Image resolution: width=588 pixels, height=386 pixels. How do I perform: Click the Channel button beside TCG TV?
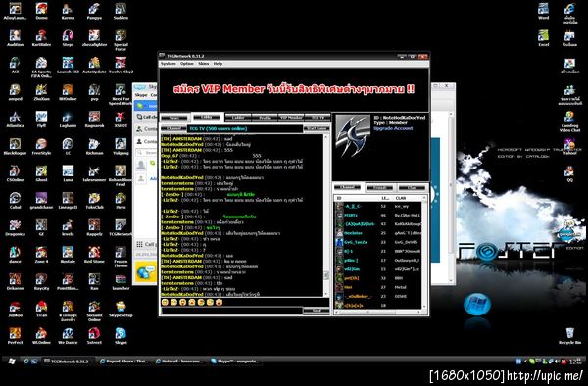(x=173, y=128)
